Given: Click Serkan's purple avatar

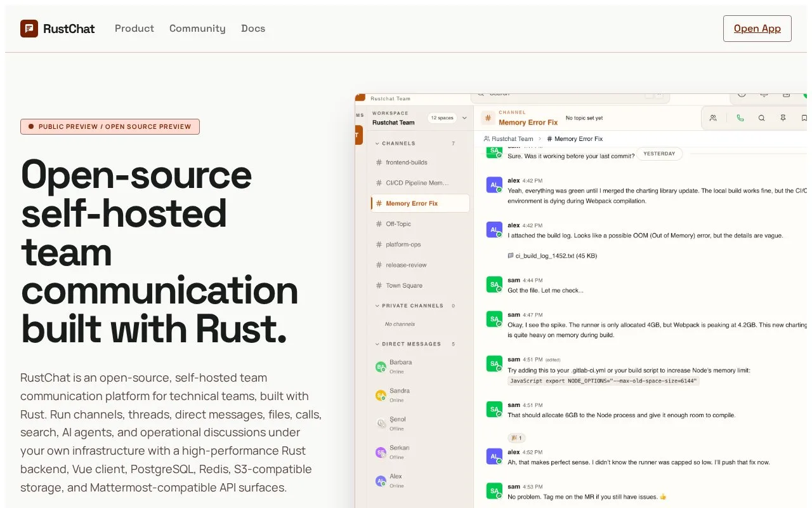Looking at the screenshot, I should pos(381,452).
